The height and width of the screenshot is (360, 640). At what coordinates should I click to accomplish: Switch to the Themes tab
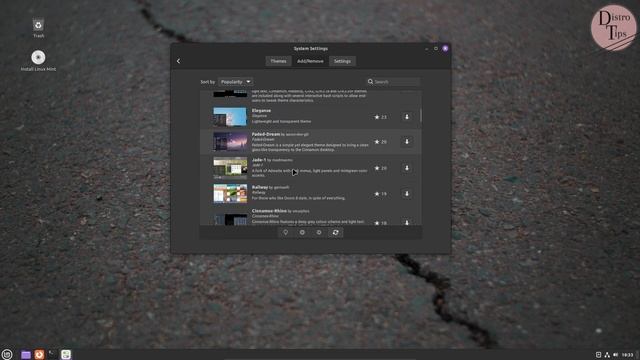[x=278, y=61]
